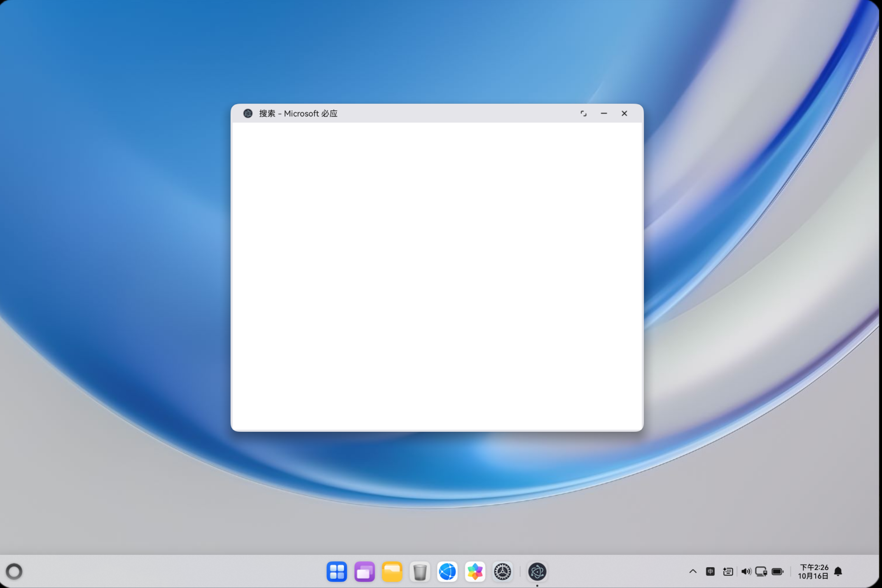
Task: Open the trash bin in dock
Action: [420, 571]
